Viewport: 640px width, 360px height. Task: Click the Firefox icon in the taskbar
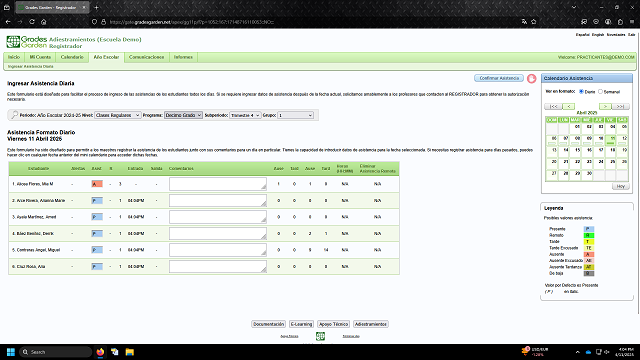pos(100,352)
